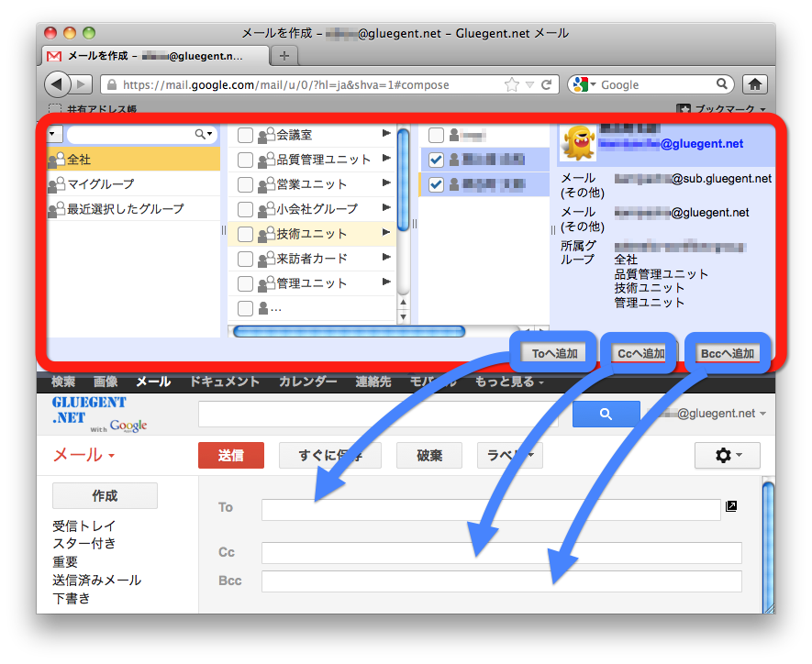Click into the To recipient field
The width and height of the screenshot is (812, 664).
(x=491, y=510)
